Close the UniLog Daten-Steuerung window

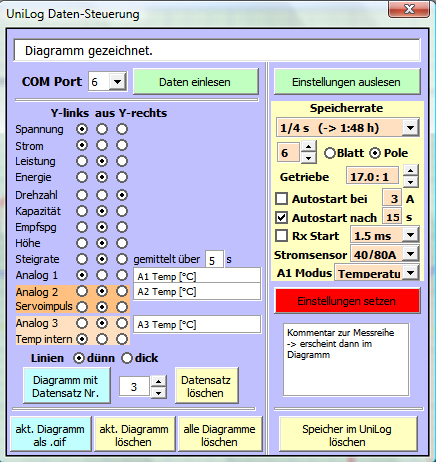tap(409, 9)
